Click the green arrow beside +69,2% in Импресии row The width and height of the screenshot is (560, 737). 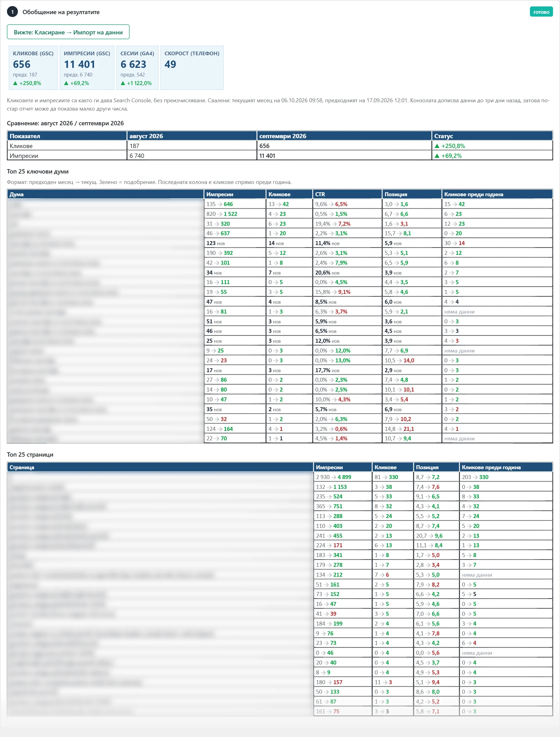tap(437, 156)
